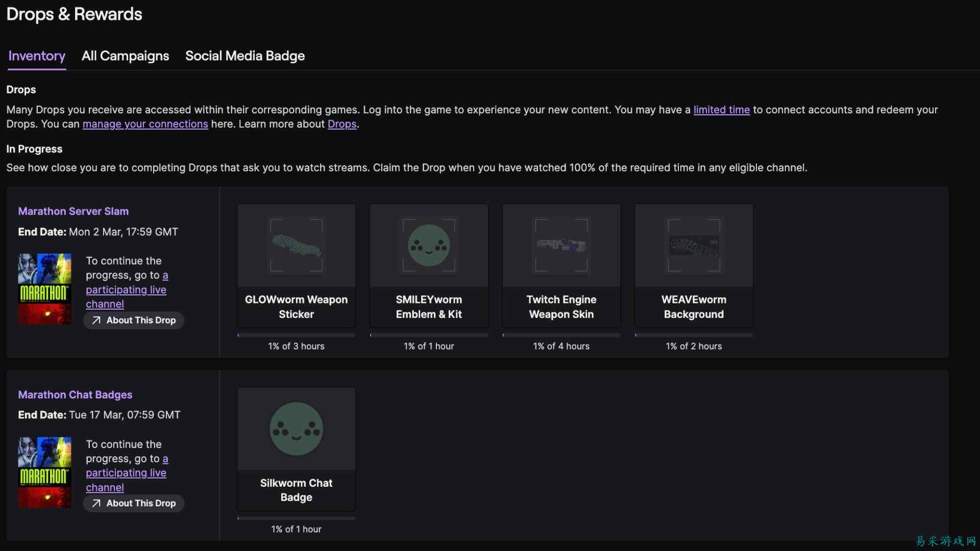Click the Marathon Server Slam campaign artwork

point(44,288)
